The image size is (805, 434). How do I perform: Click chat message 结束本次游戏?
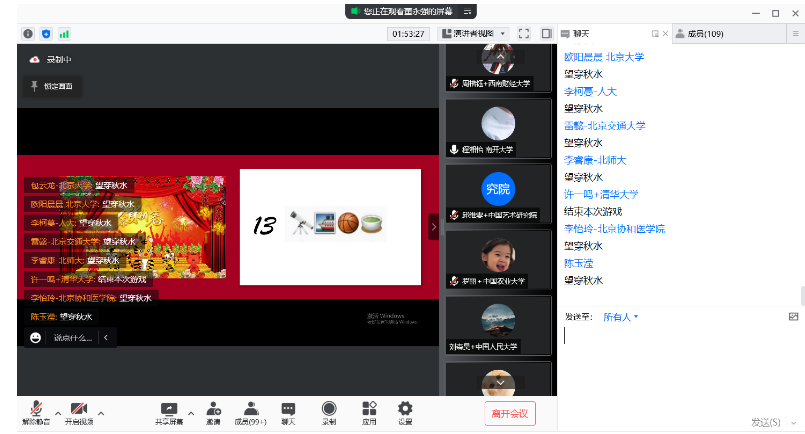tap(593, 212)
